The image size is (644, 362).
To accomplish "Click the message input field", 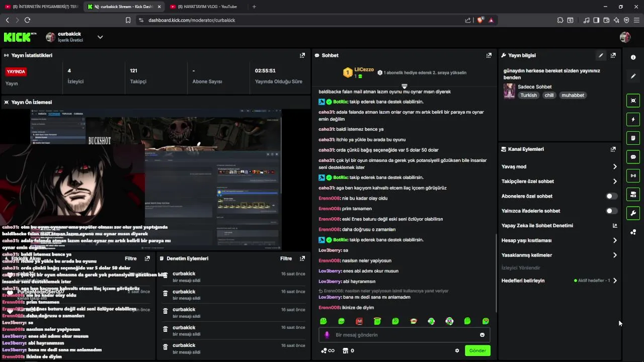I will tap(404, 335).
